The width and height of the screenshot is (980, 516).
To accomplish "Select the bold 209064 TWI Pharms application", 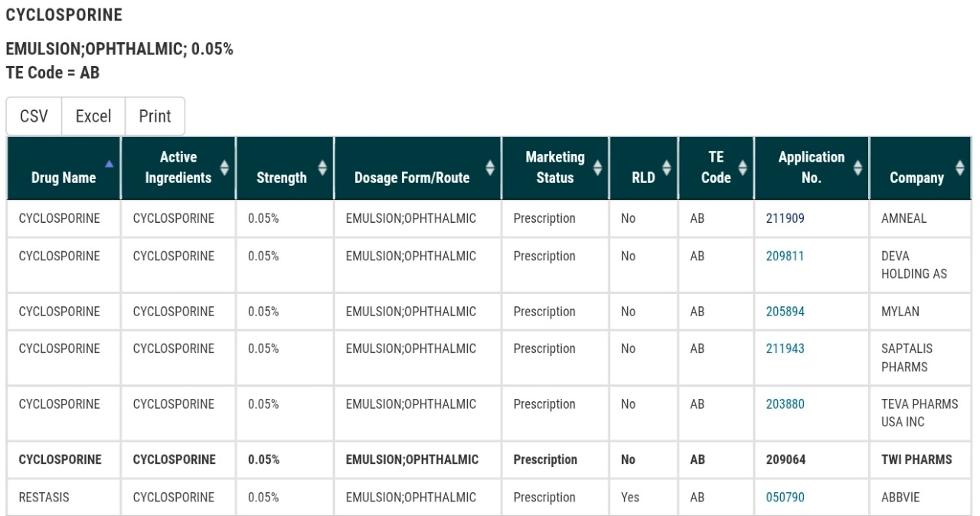I will (x=786, y=460).
